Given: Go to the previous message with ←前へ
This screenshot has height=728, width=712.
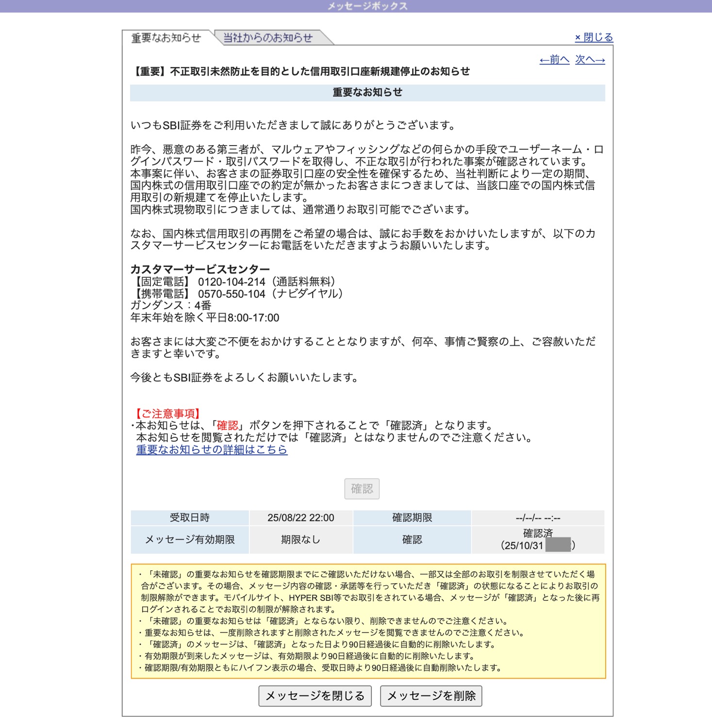Looking at the screenshot, I should pyautogui.click(x=554, y=60).
